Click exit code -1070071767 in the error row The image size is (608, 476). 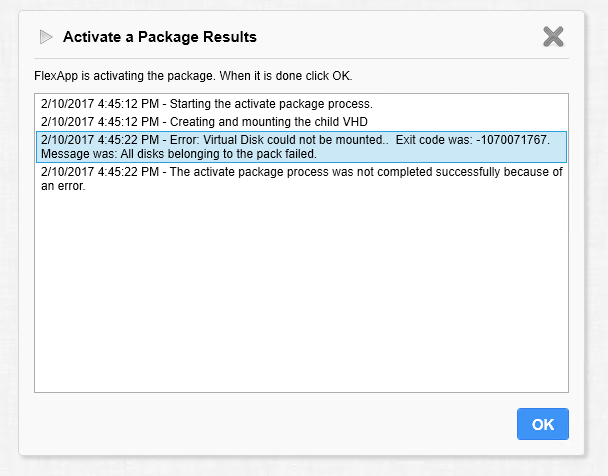pos(508,139)
